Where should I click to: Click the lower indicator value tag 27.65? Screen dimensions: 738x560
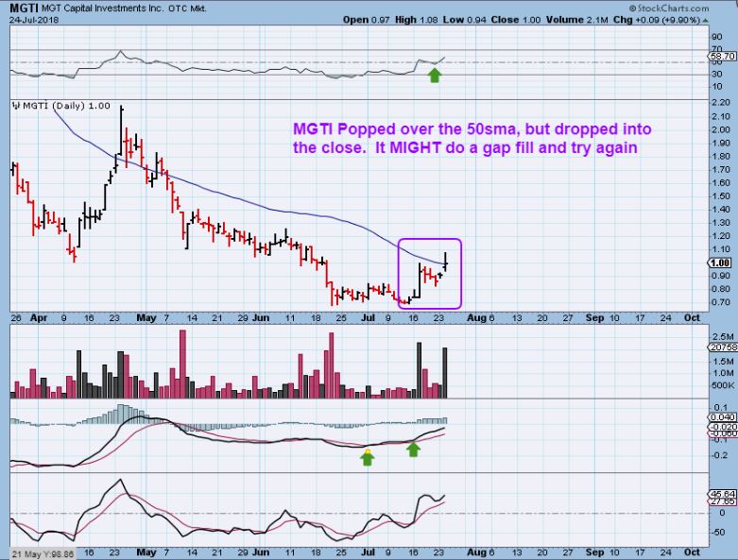[723, 501]
